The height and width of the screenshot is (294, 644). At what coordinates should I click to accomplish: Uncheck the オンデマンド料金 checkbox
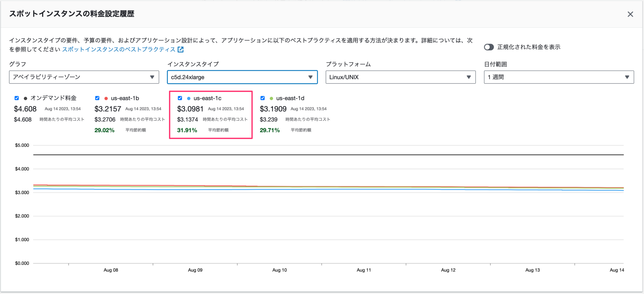click(x=16, y=98)
